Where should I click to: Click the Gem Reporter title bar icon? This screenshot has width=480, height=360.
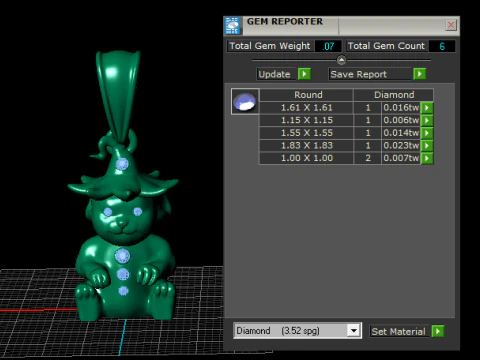point(232,25)
